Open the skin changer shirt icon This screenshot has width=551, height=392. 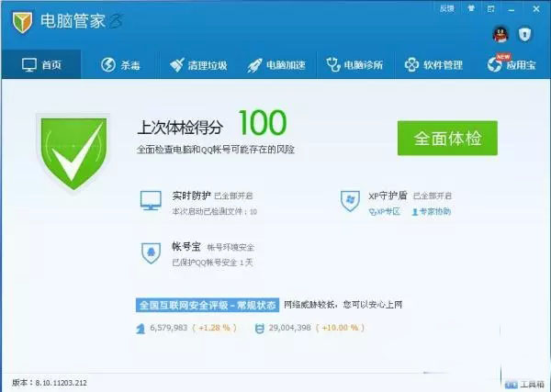(471, 8)
